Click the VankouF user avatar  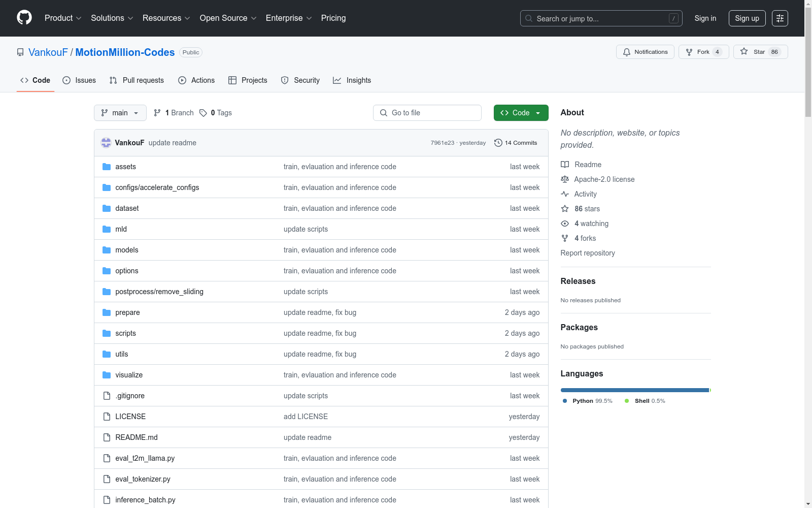tap(106, 143)
